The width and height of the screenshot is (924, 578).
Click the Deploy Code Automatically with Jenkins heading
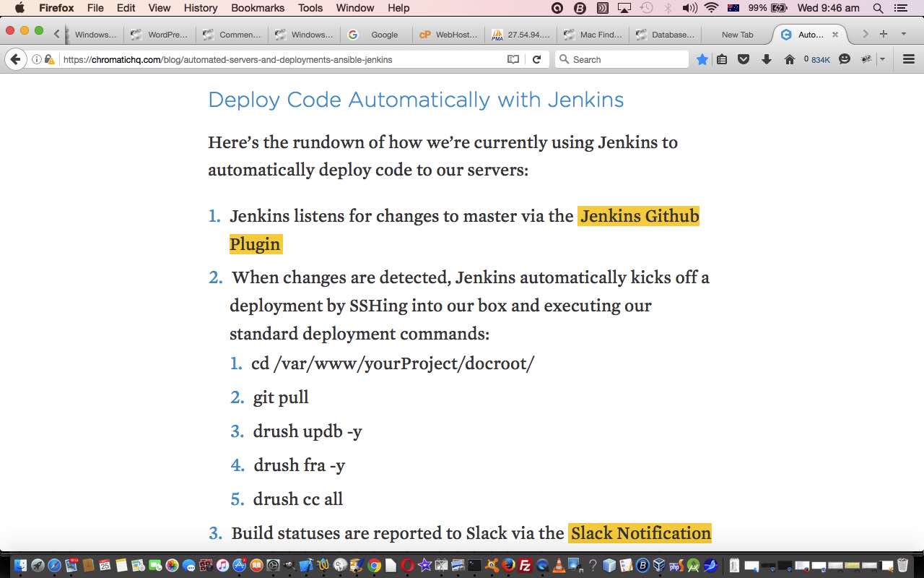click(x=416, y=100)
